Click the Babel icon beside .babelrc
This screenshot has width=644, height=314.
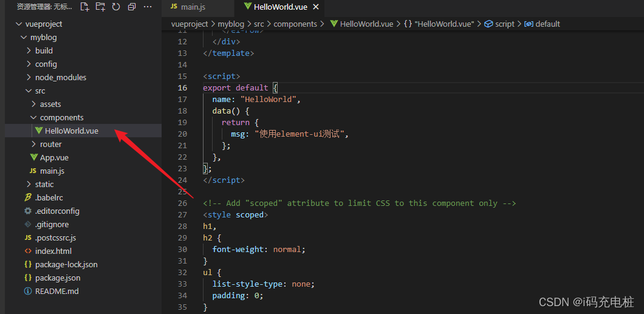tap(28, 198)
